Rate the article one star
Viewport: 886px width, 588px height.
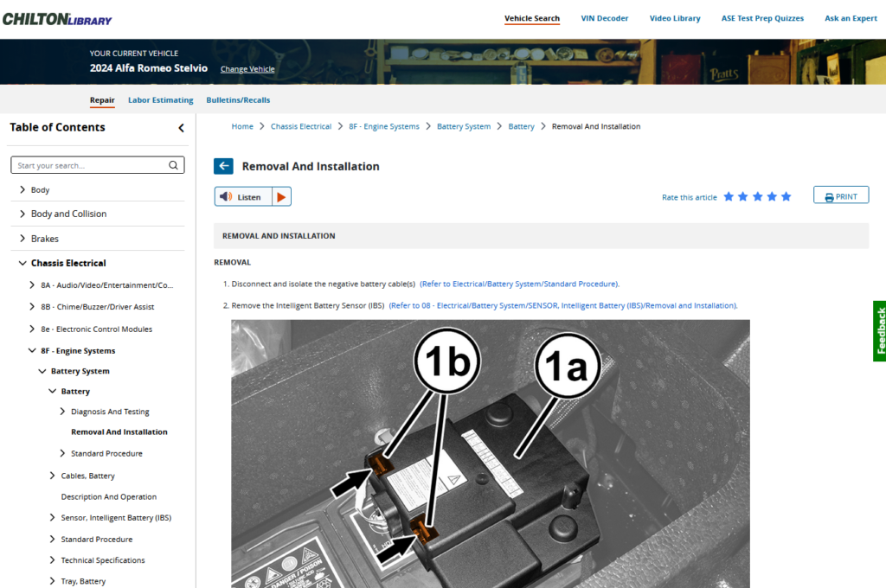click(x=729, y=196)
